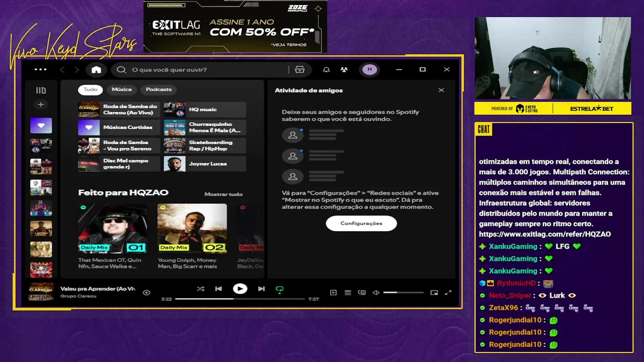Click username 'Neto_Sniper' in chat
Image resolution: width=644 pixels, height=362 pixels.
pos(510,296)
